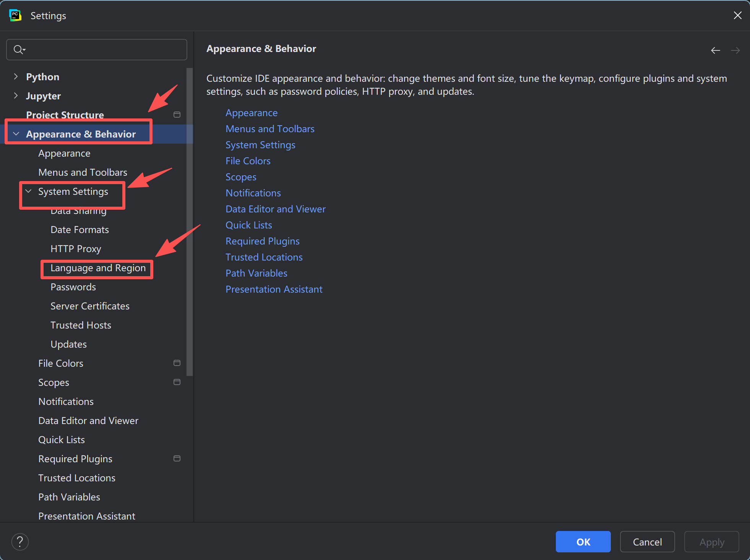Click the back navigation arrow
The width and height of the screenshot is (750, 560).
(715, 50)
